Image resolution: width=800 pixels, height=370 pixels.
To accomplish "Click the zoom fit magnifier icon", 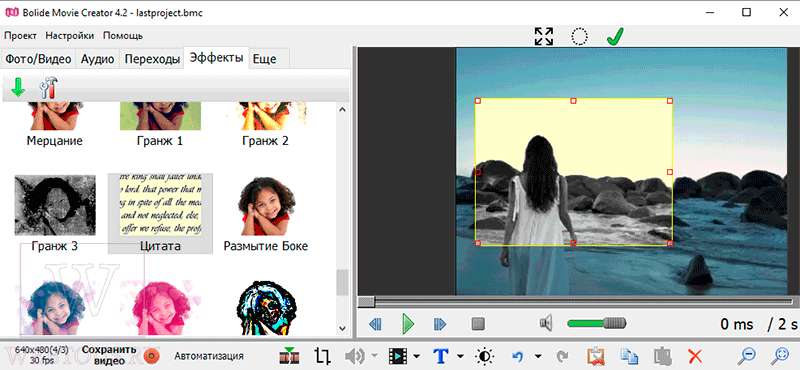I will [781, 356].
